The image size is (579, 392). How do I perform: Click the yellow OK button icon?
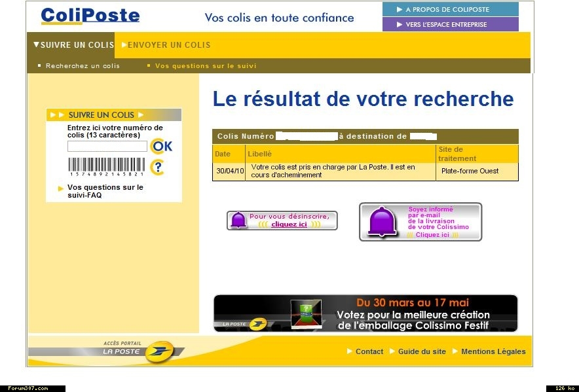pos(161,147)
